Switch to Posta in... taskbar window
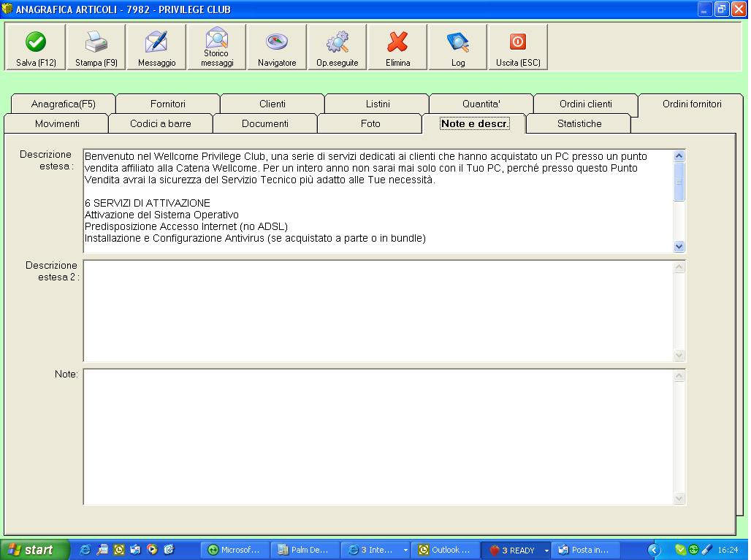This screenshot has width=751, height=560. tap(585, 550)
